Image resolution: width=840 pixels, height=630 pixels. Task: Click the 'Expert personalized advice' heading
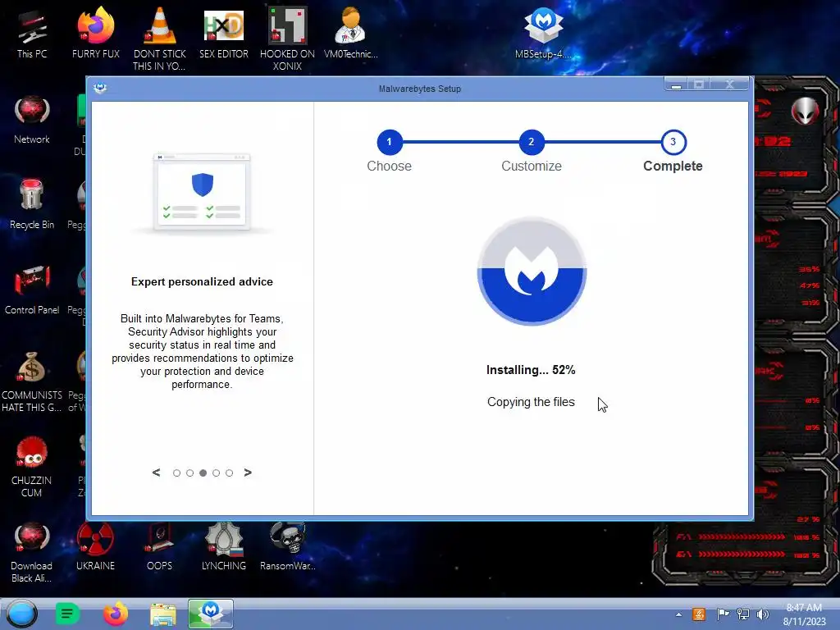tap(202, 282)
